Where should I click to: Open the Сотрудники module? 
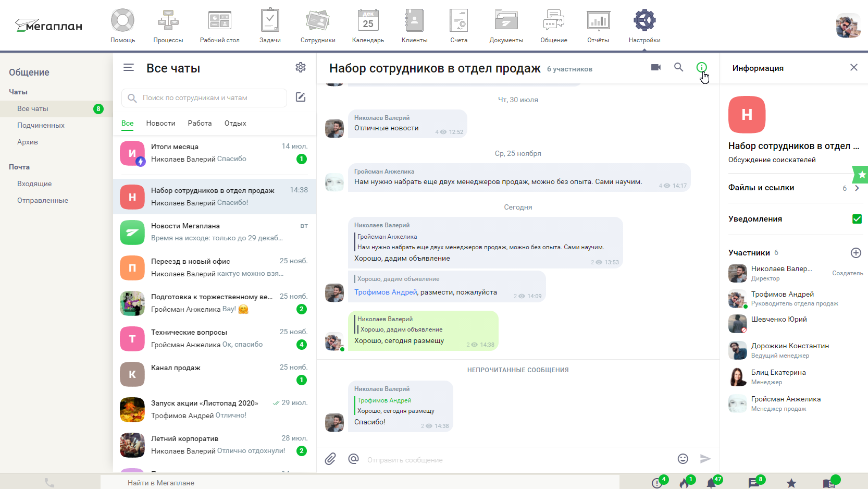click(318, 26)
